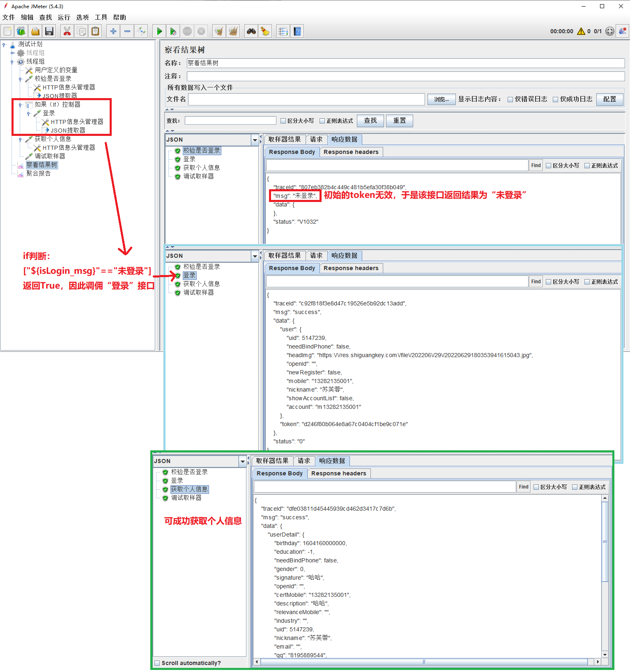Click the green Start run button
630x672 pixels.
[x=159, y=31]
